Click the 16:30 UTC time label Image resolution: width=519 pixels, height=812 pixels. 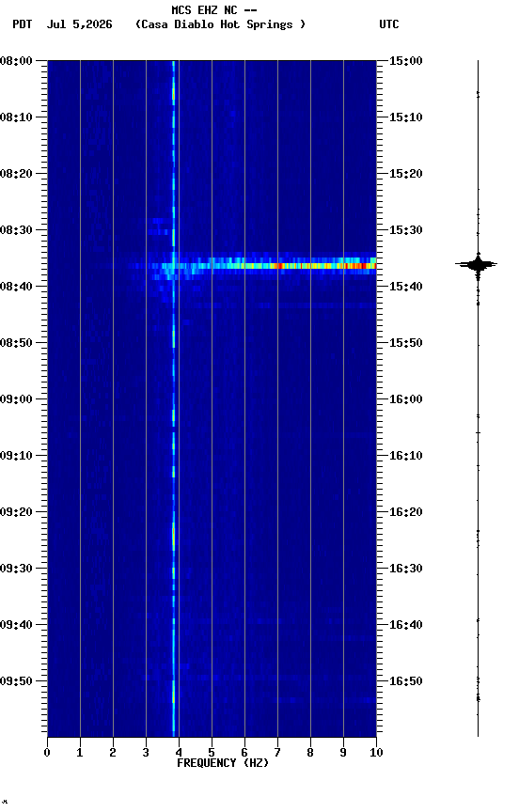(406, 569)
